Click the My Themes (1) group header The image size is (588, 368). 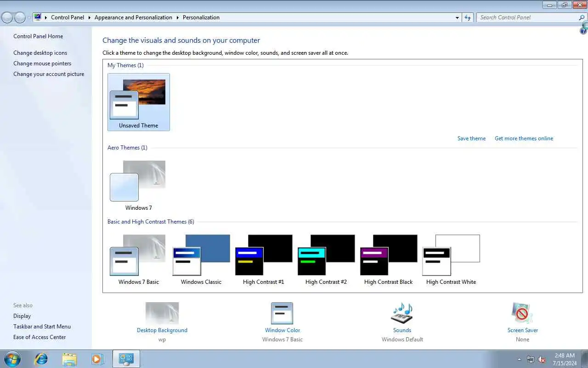click(x=125, y=65)
